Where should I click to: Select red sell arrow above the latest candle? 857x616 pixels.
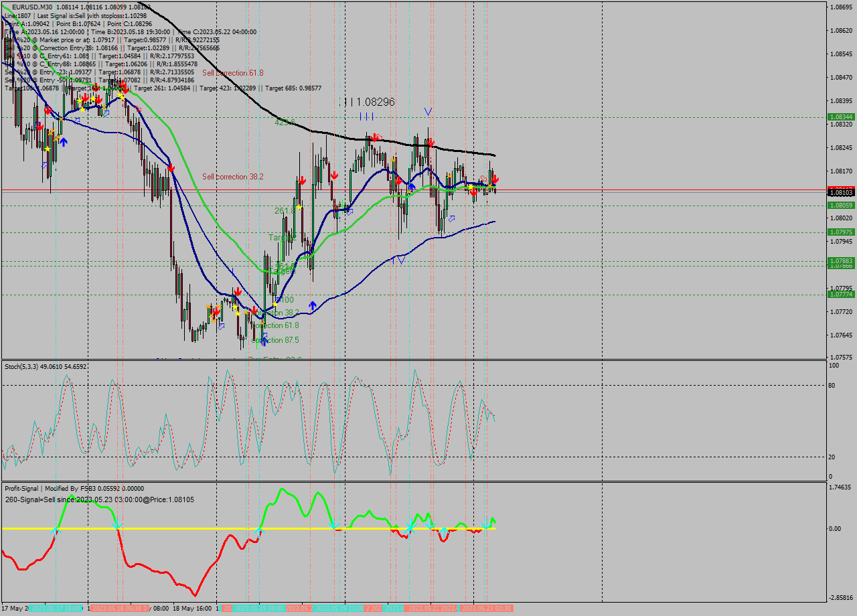pyautogui.click(x=495, y=179)
